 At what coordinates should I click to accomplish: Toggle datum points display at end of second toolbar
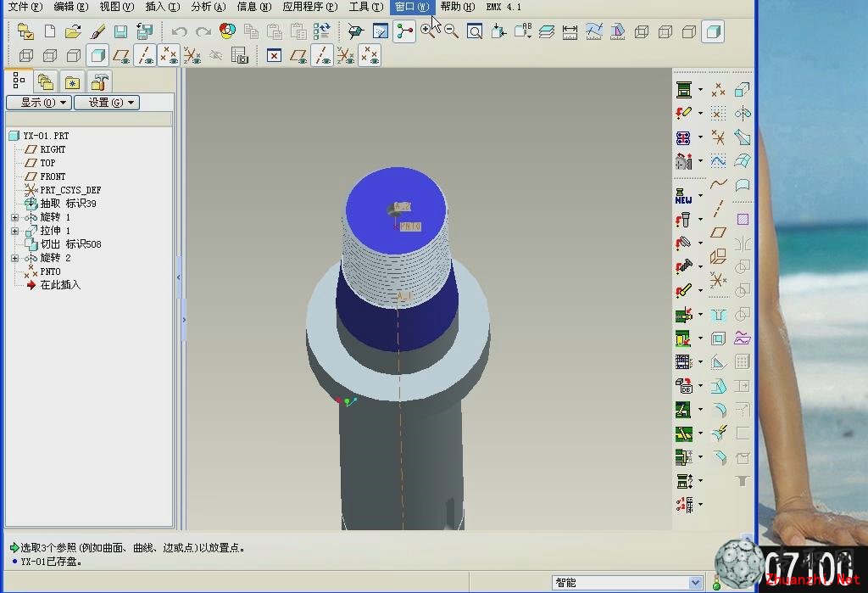tap(370, 55)
